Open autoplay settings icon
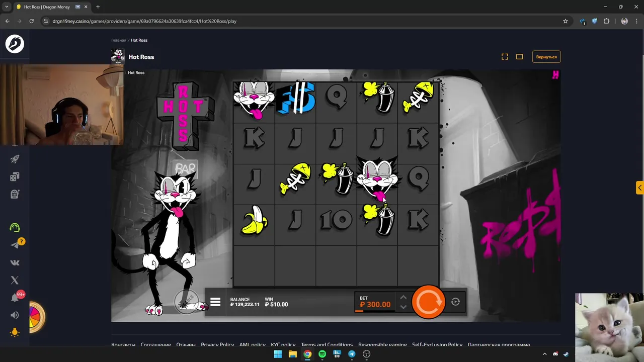 (455, 302)
